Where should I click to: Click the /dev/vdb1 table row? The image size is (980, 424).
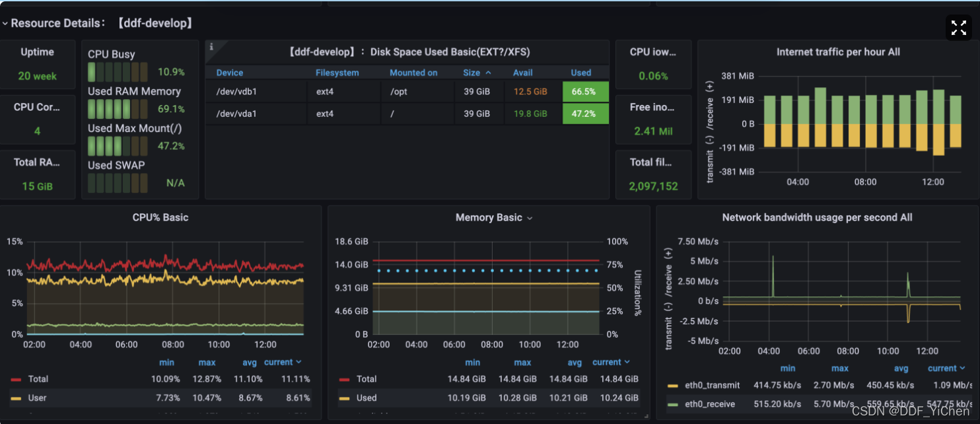(x=407, y=92)
